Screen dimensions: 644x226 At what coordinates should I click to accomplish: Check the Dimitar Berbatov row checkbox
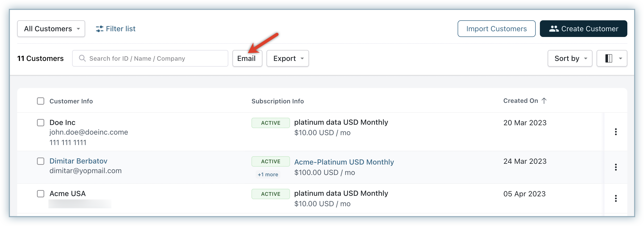pos(41,161)
